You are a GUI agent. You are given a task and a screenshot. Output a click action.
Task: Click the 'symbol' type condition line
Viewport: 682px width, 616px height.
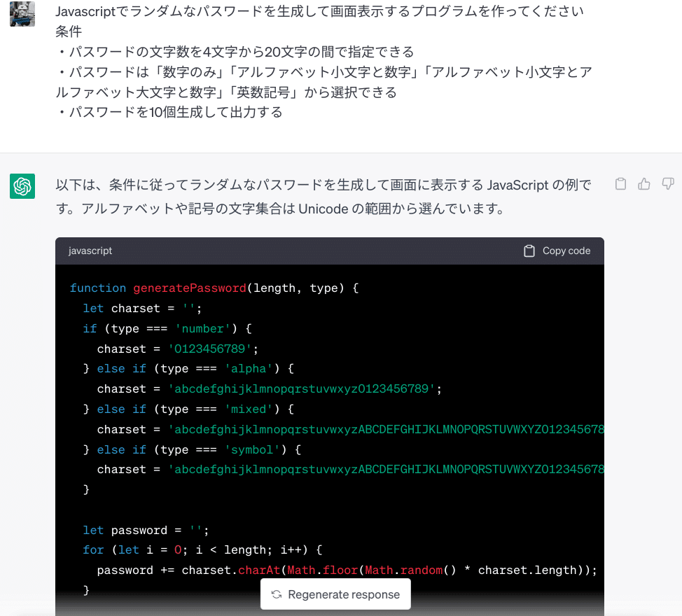[x=192, y=449]
